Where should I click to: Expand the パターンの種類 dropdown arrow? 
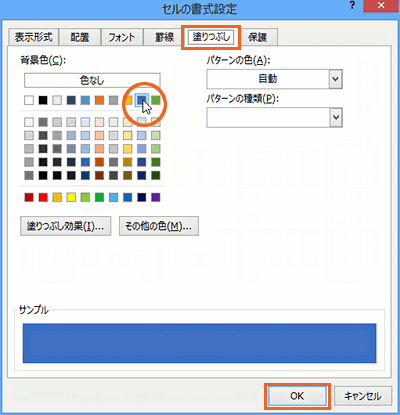click(x=336, y=117)
